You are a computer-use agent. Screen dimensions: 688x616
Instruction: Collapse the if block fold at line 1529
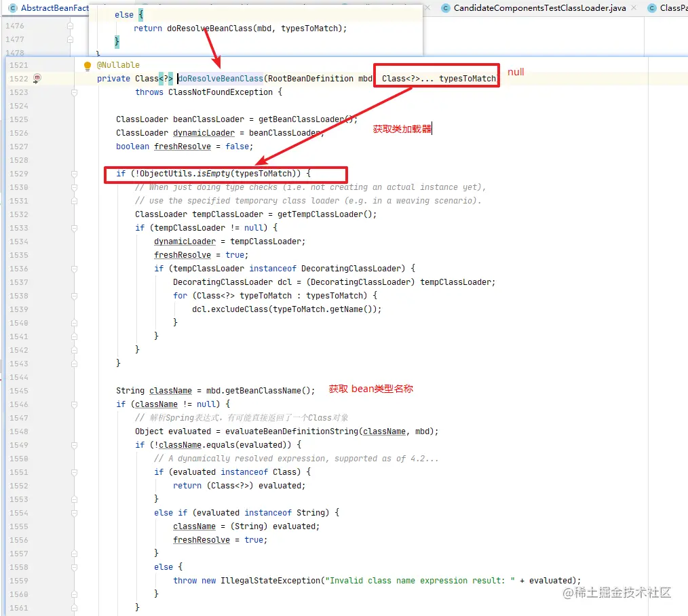click(x=74, y=174)
